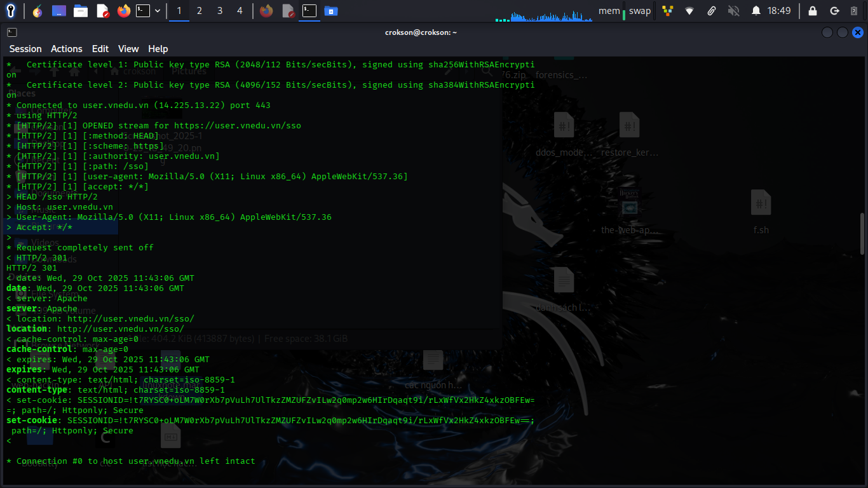
Task: Click the screen lock icon in the system tray
Action: click(813, 11)
